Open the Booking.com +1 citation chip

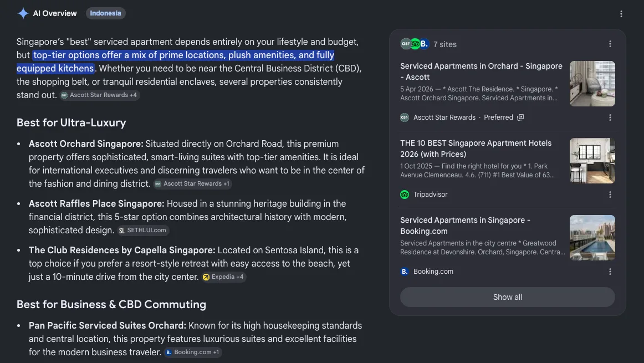point(193,352)
